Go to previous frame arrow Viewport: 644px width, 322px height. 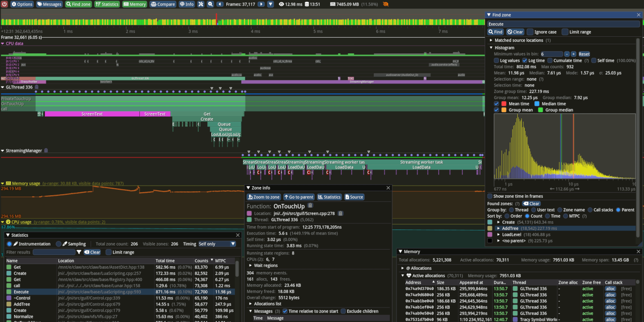221,4
